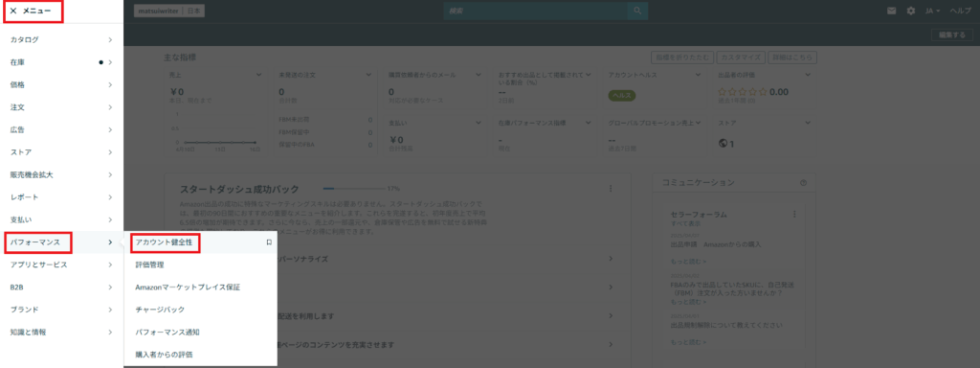Expand the 売上 metric card dropdown

(x=258, y=75)
